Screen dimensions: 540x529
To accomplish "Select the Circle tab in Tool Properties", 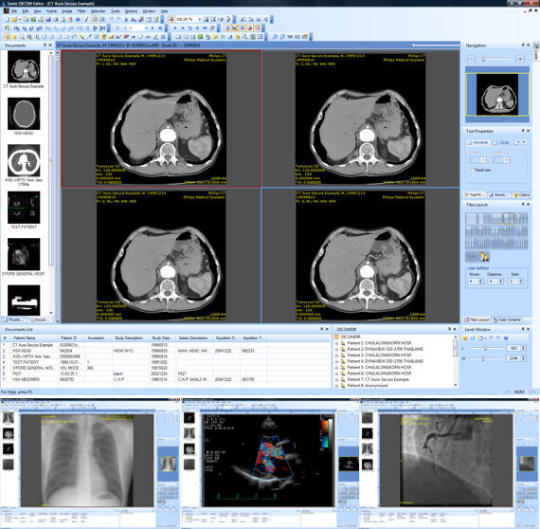I will point(502,142).
